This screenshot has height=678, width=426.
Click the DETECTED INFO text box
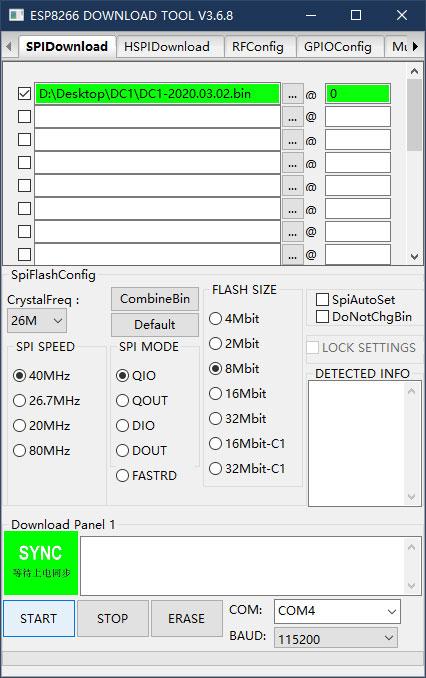pos(365,443)
